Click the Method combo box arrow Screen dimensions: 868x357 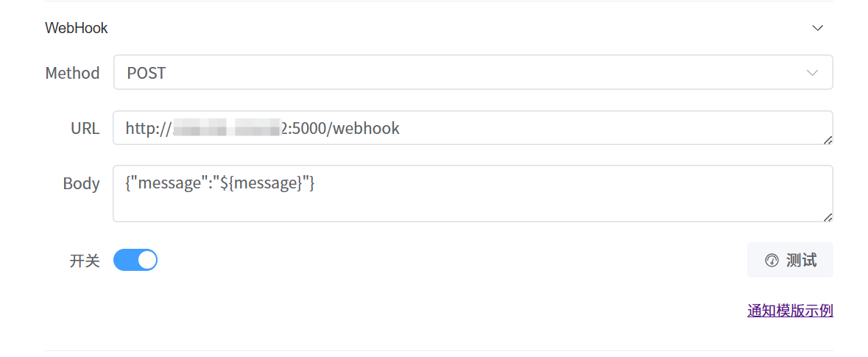[812, 73]
